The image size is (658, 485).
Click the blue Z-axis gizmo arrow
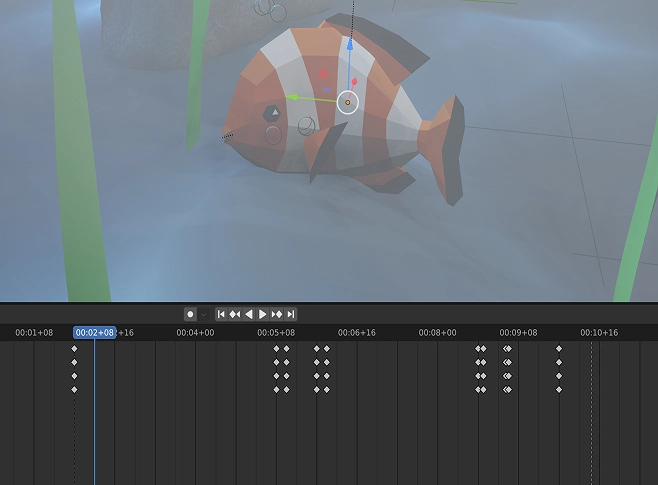(350, 45)
